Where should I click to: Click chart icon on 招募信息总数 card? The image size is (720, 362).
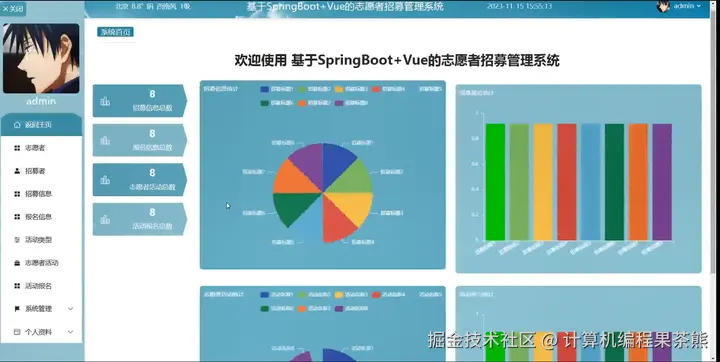(105, 101)
